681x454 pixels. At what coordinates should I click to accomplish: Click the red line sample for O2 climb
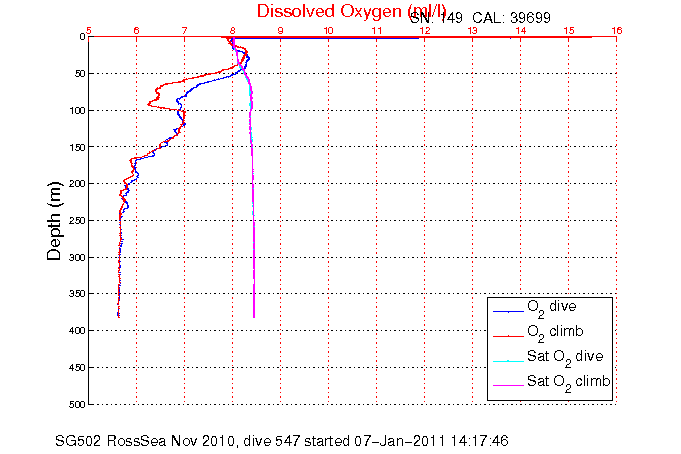(508, 336)
